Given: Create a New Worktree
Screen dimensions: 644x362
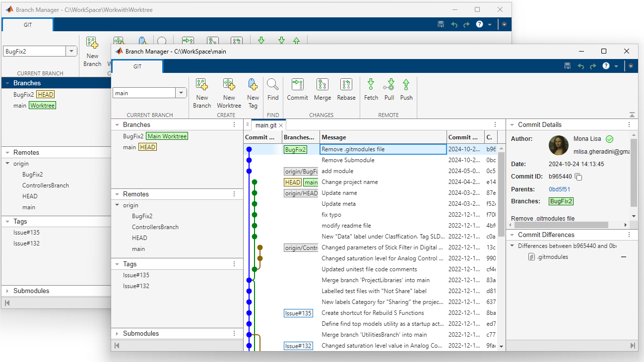Looking at the screenshot, I should [x=229, y=92].
